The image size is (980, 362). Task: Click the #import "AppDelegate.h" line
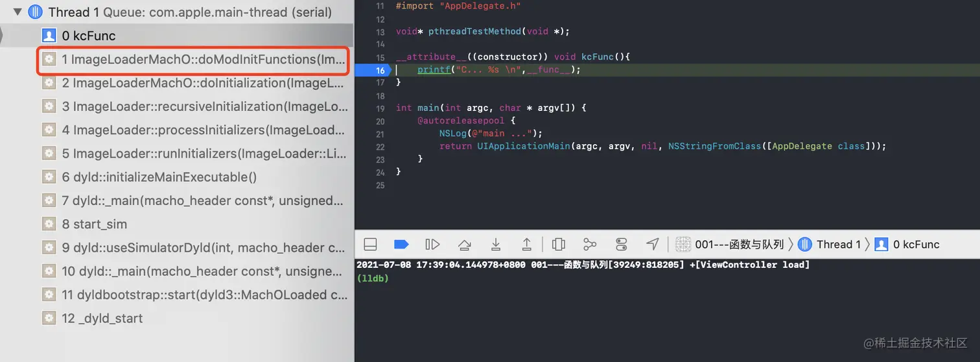pos(458,6)
